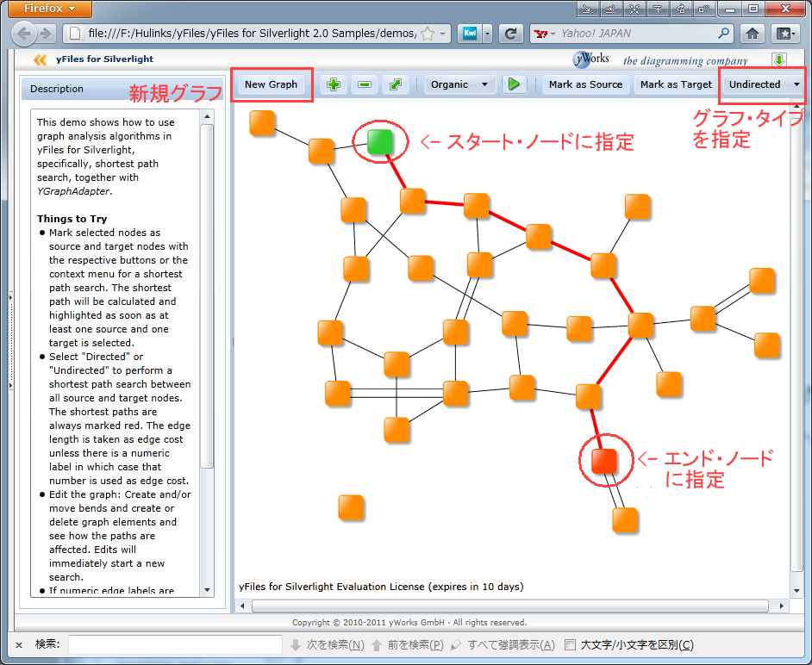
Task: Run layout with green play button
Action: tap(514, 84)
